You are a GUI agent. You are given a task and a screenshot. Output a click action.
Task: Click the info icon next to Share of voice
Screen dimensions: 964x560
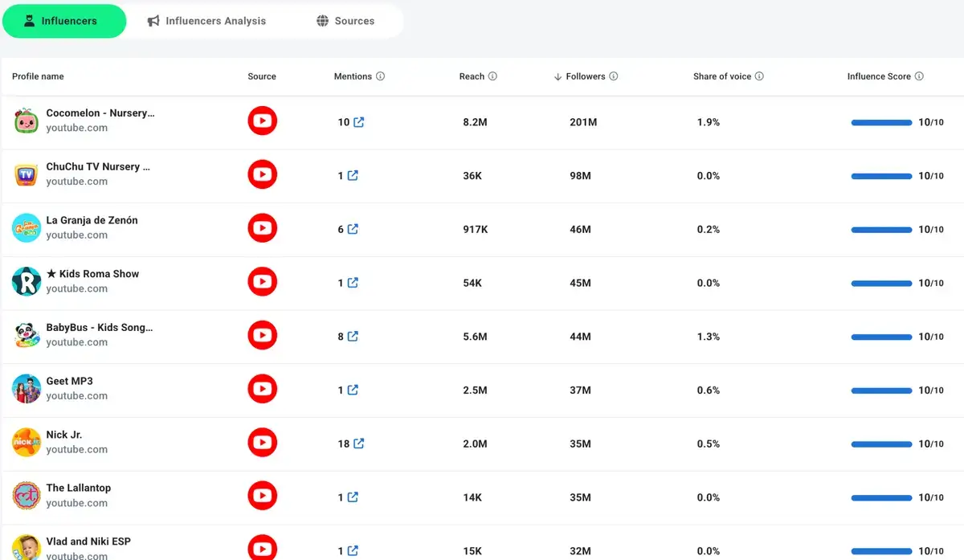point(759,76)
